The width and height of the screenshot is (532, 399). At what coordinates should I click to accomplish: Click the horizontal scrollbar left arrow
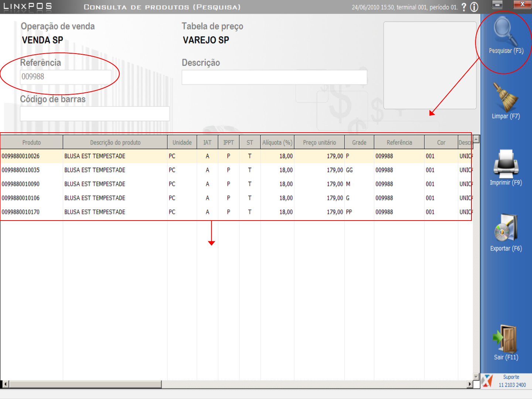point(5,384)
